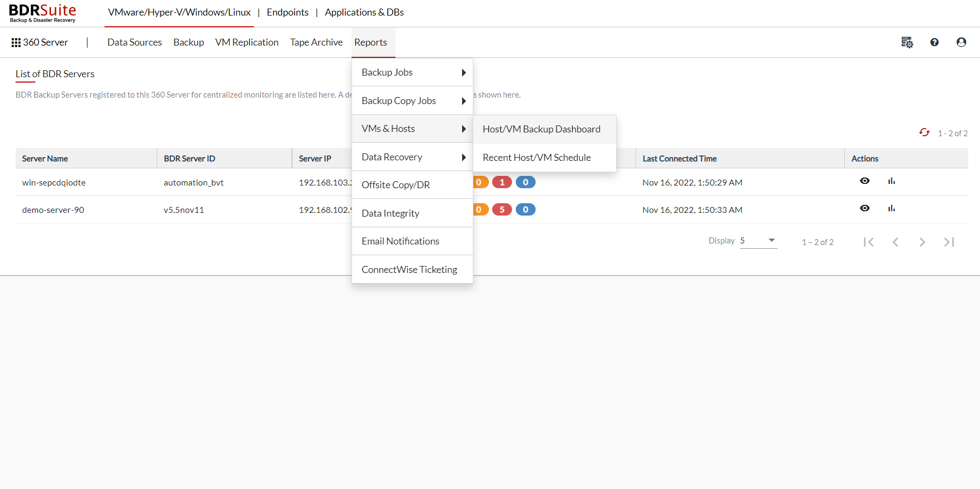The width and height of the screenshot is (980, 489).
Task: Open the Display rows-per-page dropdown
Action: (758, 241)
